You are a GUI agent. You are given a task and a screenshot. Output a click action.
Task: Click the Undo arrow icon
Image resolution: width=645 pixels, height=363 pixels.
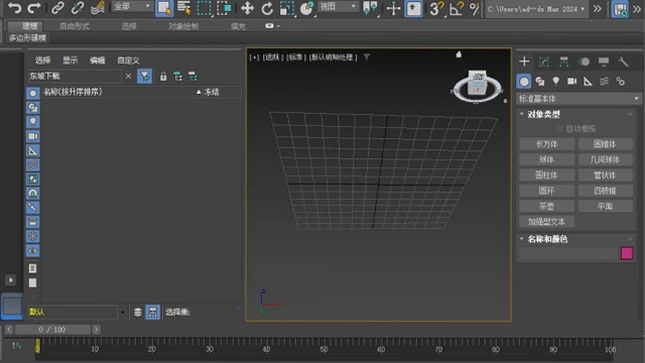pos(14,8)
